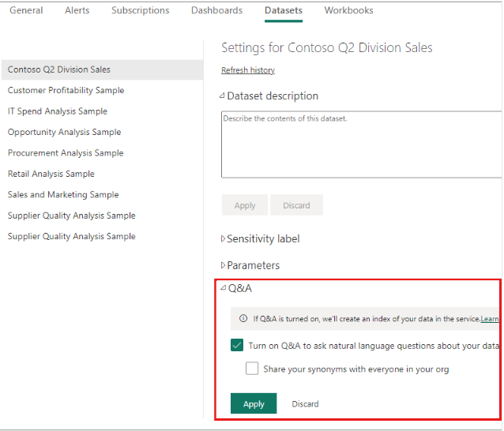
Task: Select the Dashboards tab
Action: tap(216, 10)
